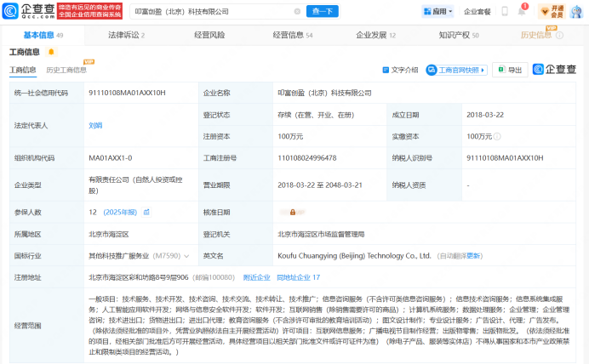Click the VIP lock icon in 核准日期 row
589x364 pixels.
[293, 213]
